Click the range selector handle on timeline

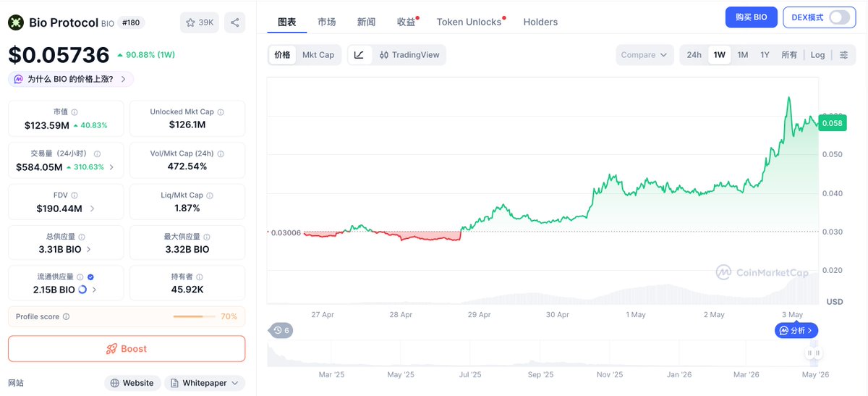pos(814,353)
